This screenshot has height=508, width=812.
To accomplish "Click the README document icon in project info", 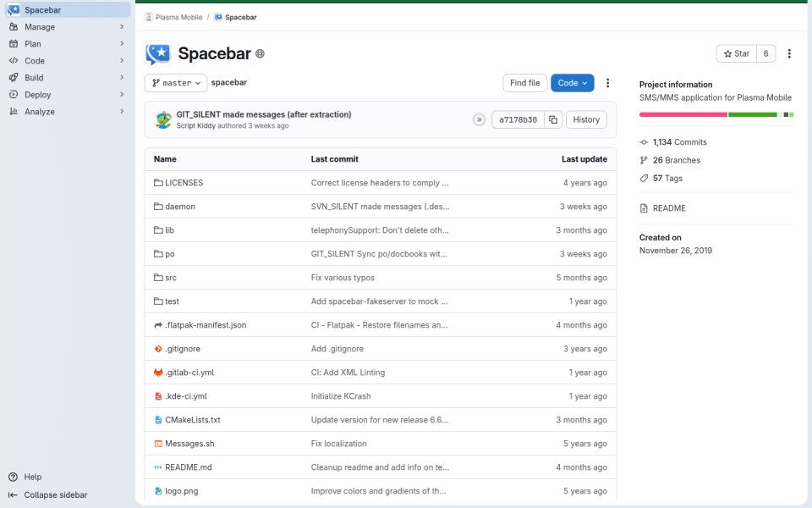I will click(x=644, y=208).
